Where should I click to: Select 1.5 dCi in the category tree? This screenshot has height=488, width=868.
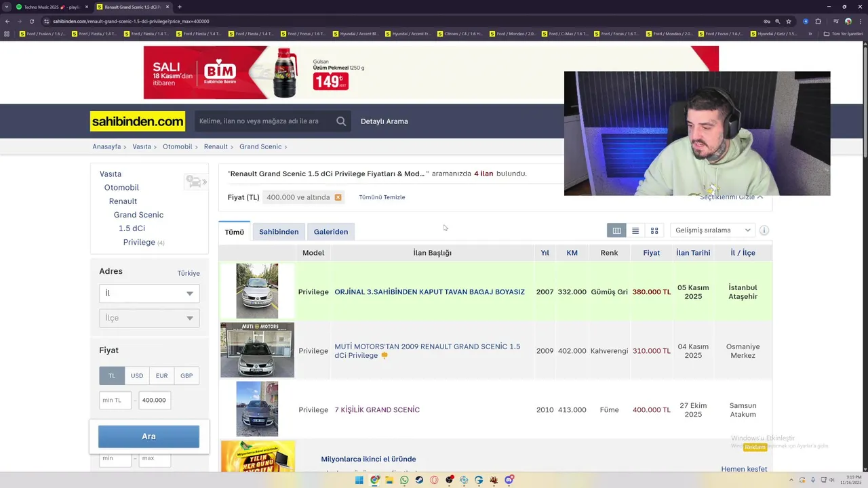132,228
